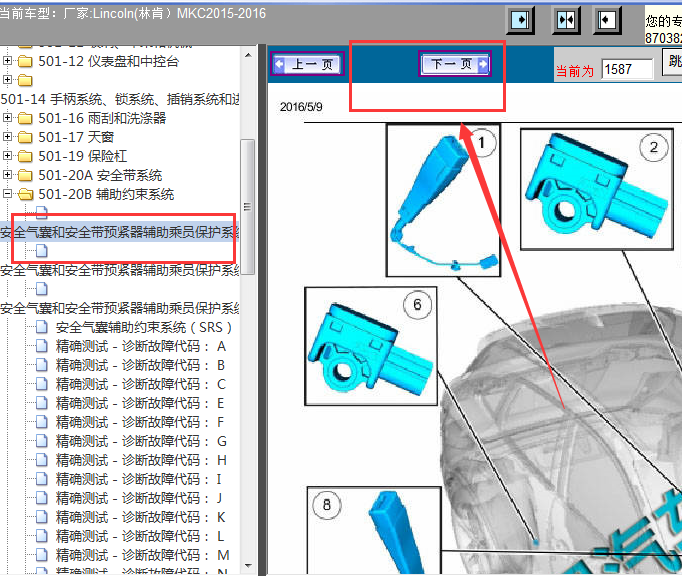The height and width of the screenshot is (576, 682).
Task: Click the collapse-left panel layout icon
Action: (607, 20)
